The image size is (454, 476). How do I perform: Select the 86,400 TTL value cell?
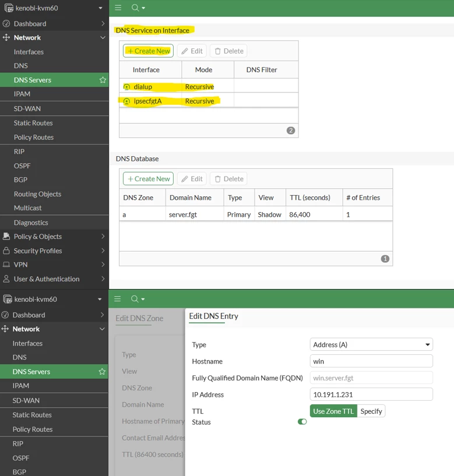click(314, 214)
